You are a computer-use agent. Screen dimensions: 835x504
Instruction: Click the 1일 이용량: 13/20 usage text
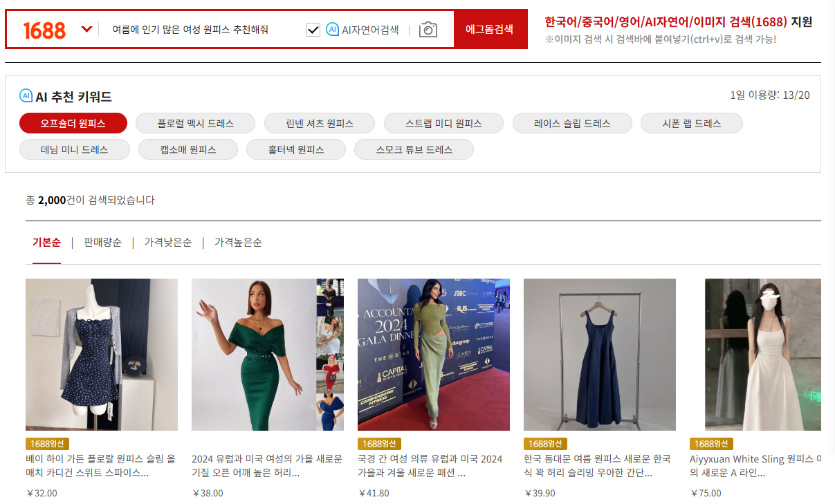point(770,95)
